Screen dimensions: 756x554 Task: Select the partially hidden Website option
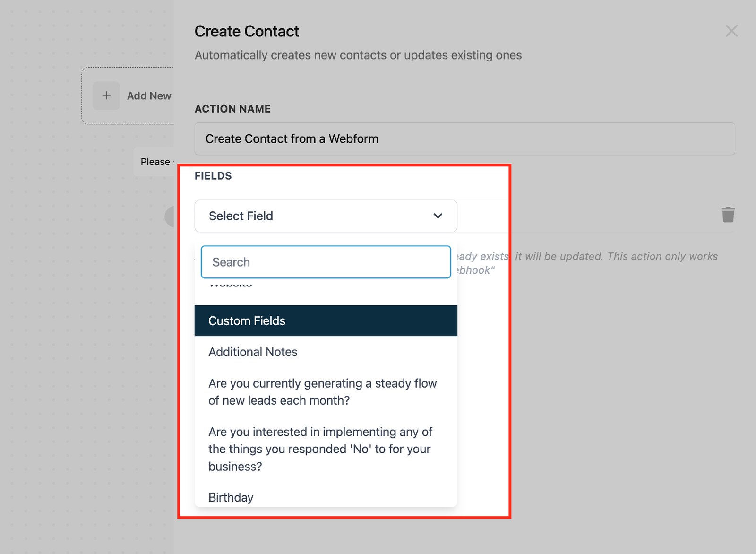point(231,284)
